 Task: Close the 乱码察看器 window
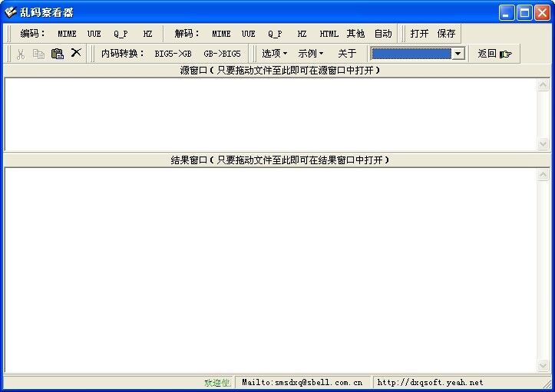click(542, 13)
